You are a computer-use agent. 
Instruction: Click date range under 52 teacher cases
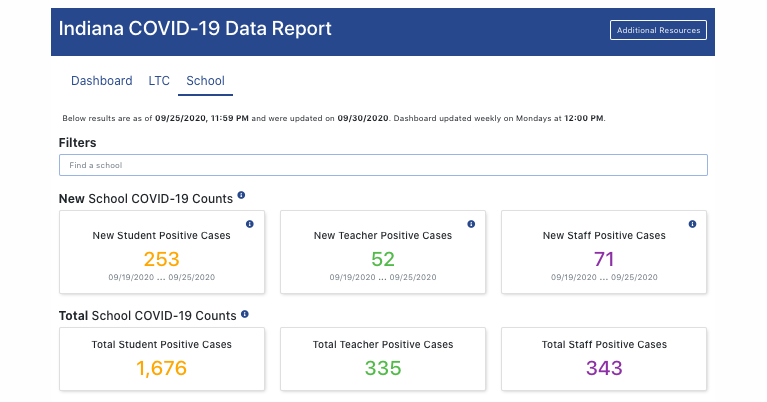[x=383, y=277]
